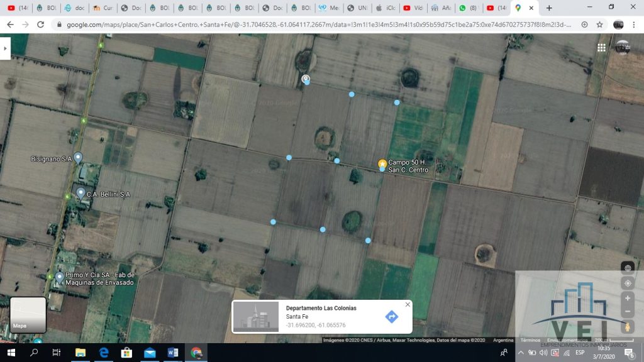View site information via the lock icon
This screenshot has width=644, height=362.
pos(59,25)
